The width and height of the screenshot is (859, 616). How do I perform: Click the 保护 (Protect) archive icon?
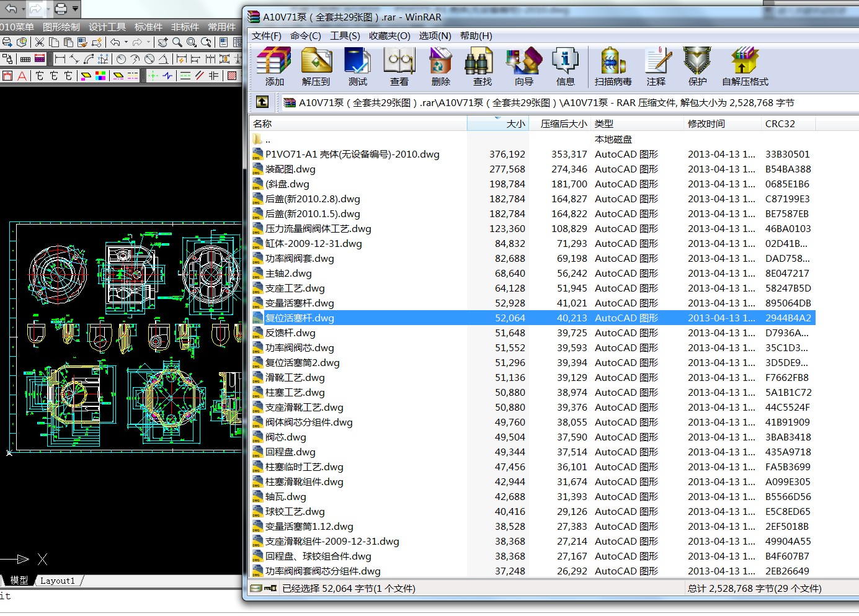tap(697, 66)
